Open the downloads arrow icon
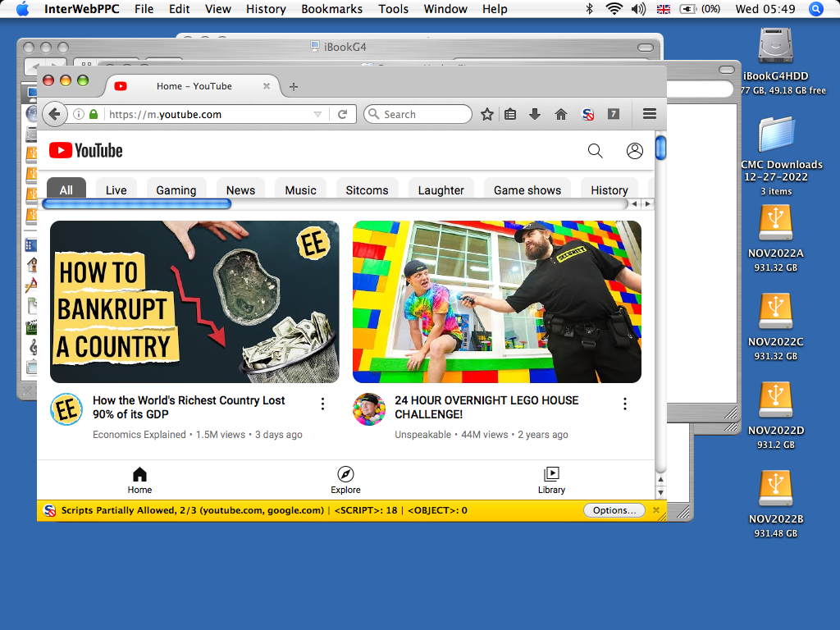Image resolution: width=840 pixels, height=630 pixels. (535, 114)
